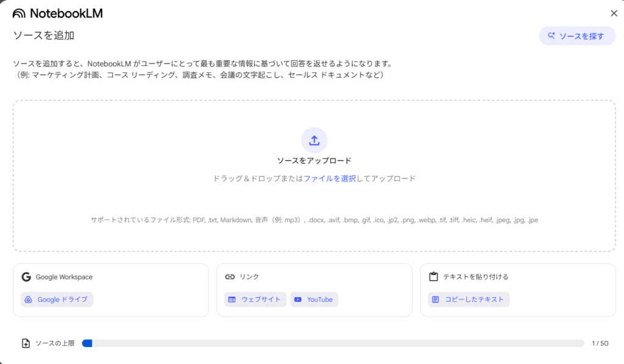Click the Google 'G' Workspace icon
This screenshot has width=624, height=364.
point(26,277)
